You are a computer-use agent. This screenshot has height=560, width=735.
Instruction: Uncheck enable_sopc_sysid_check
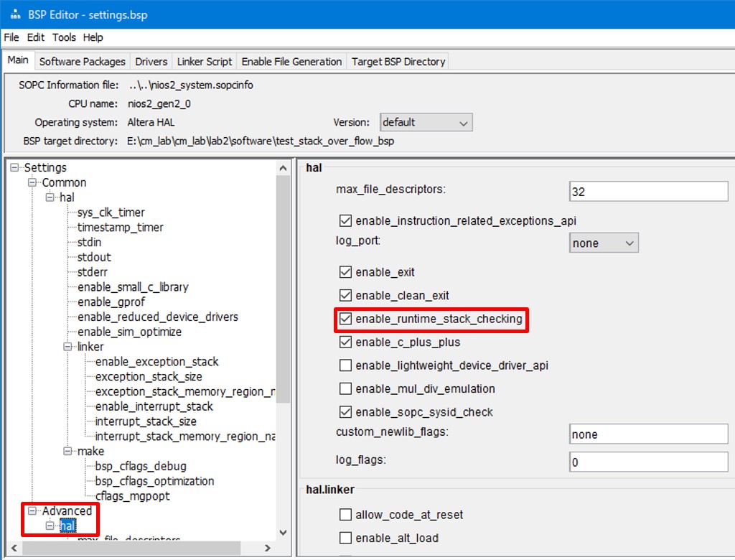pos(345,411)
